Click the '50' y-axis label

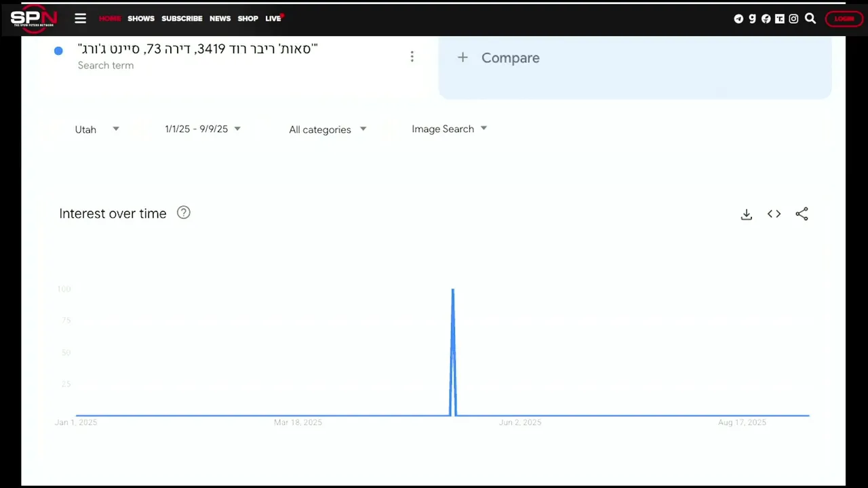point(66,352)
